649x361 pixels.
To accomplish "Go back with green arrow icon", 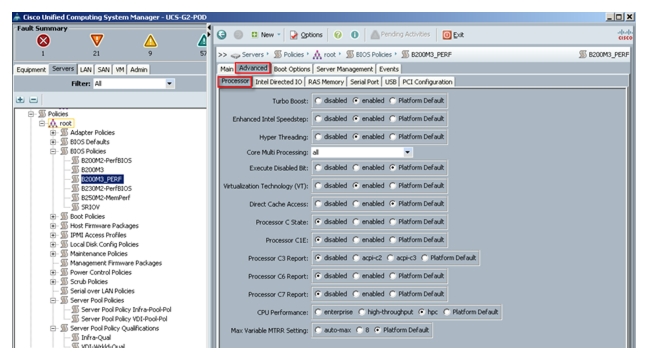I will [222, 35].
